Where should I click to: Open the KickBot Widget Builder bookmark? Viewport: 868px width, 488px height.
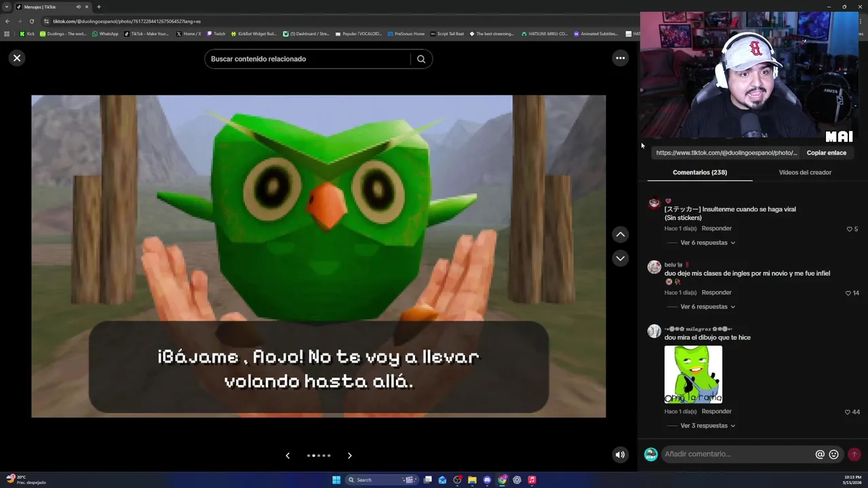254,33
